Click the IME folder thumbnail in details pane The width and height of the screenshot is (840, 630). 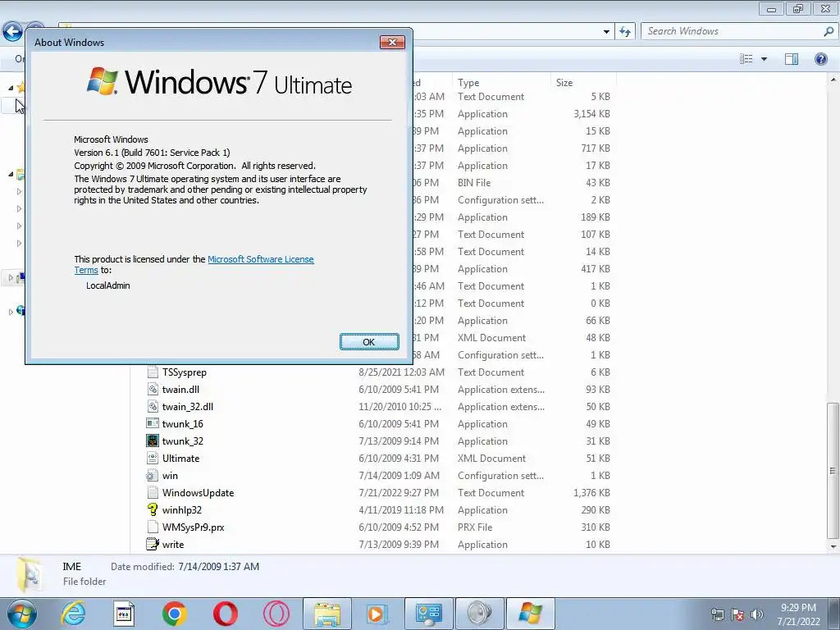[x=29, y=575]
